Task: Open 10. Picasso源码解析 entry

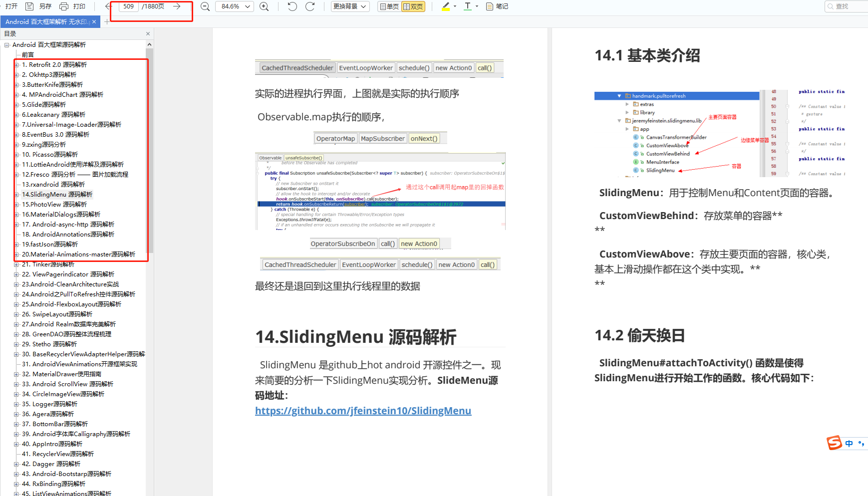Action: pyautogui.click(x=50, y=155)
